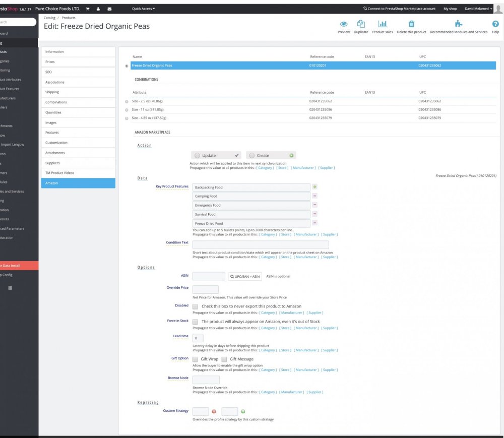Click the red Custom Strategy icon
This screenshot has width=504, height=438.
point(214,411)
